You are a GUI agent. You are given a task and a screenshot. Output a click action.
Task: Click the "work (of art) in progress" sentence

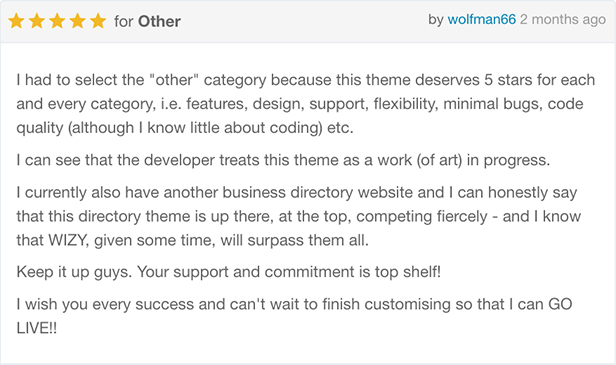283,160
